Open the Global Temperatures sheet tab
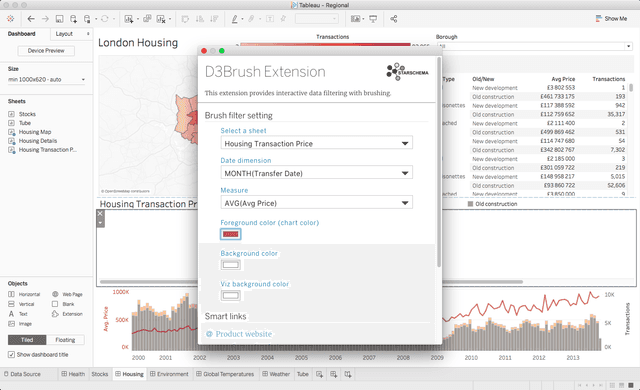 point(225,374)
